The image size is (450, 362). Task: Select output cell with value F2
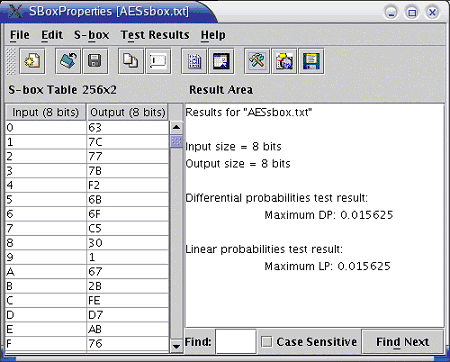(128, 185)
